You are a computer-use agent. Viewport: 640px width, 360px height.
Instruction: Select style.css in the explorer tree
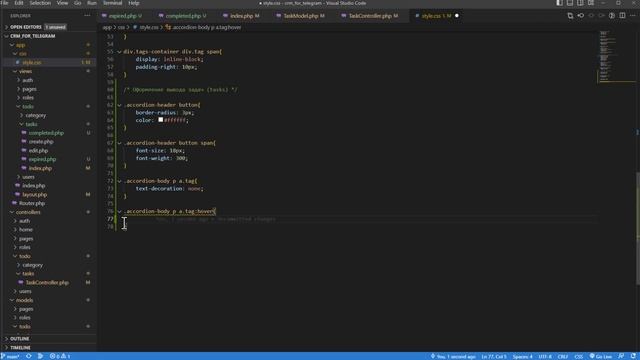[48, 62]
